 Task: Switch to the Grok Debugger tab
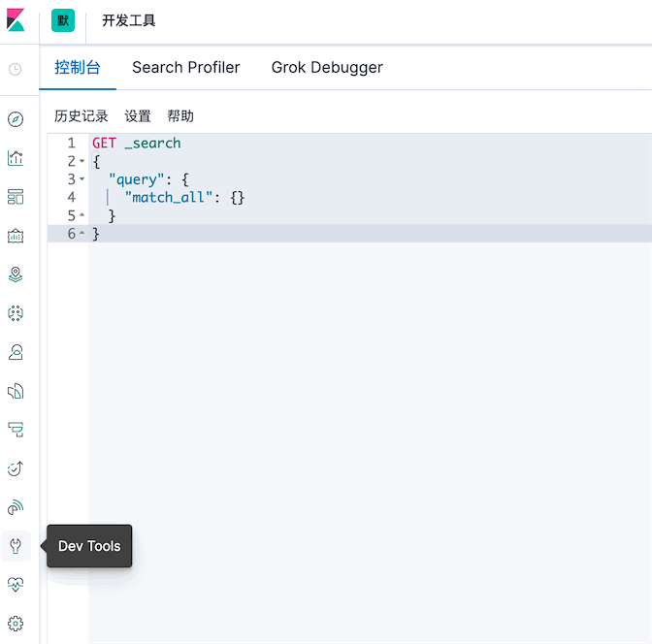[x=327, y=67]
